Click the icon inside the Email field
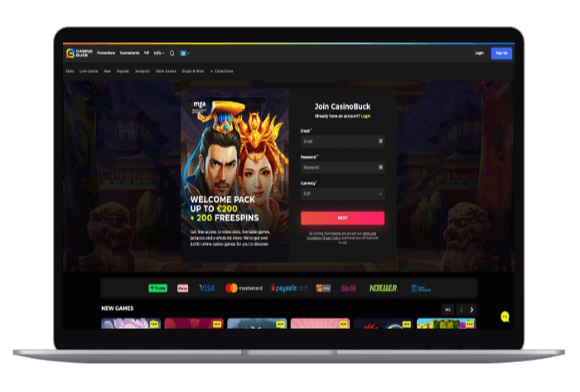The width and height of the screenshot is (580, 392). point(380,141)
